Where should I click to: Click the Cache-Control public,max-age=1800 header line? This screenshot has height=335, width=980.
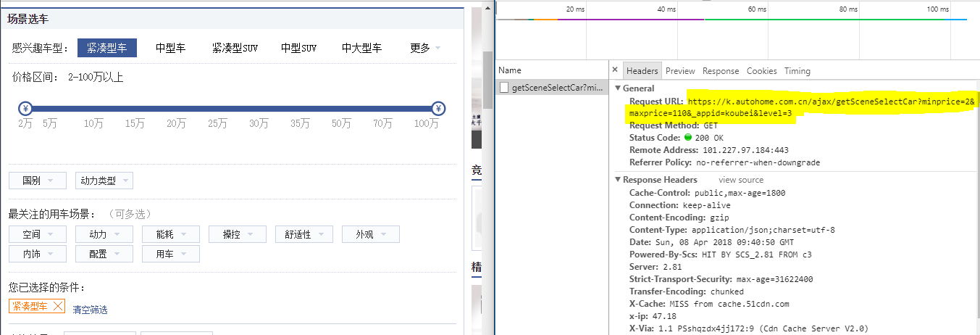[x=707, y=193]
